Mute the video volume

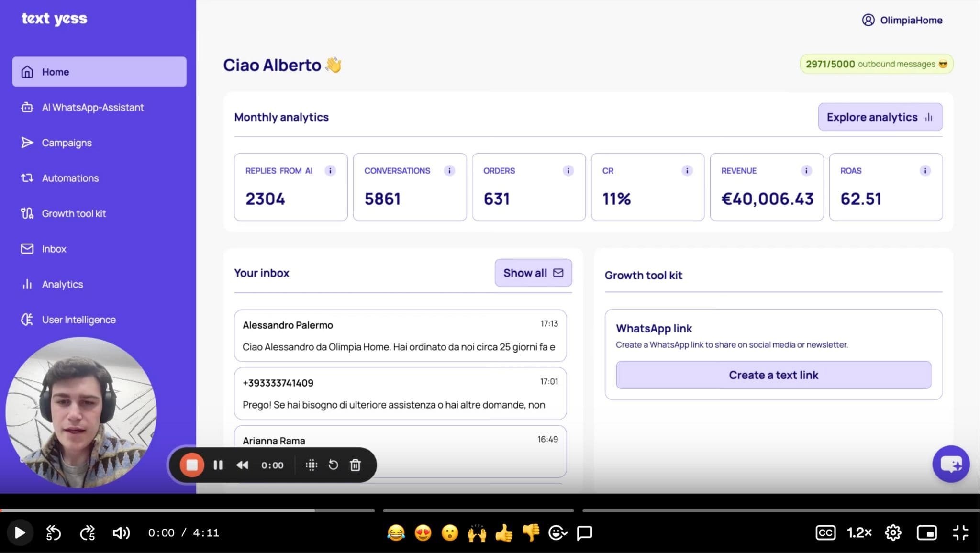[x=121, y=532]
